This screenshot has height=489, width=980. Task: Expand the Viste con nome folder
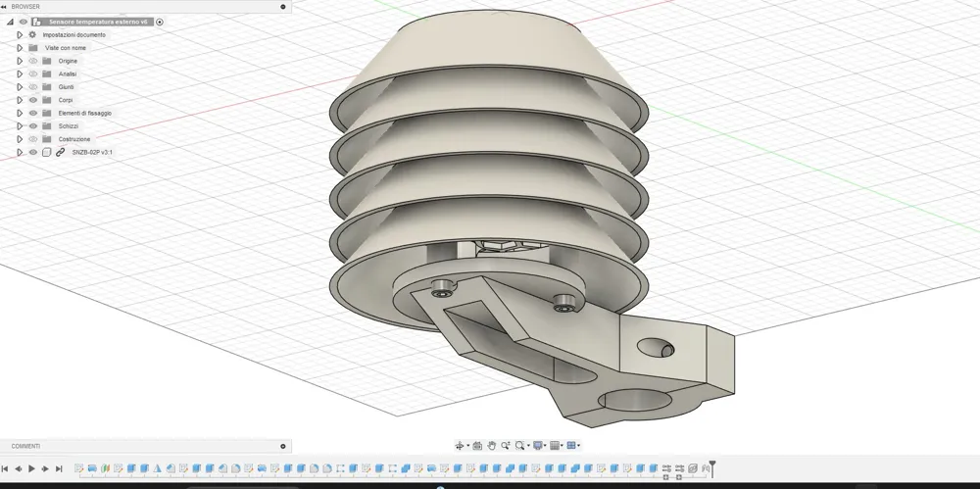tap(20, 48)
